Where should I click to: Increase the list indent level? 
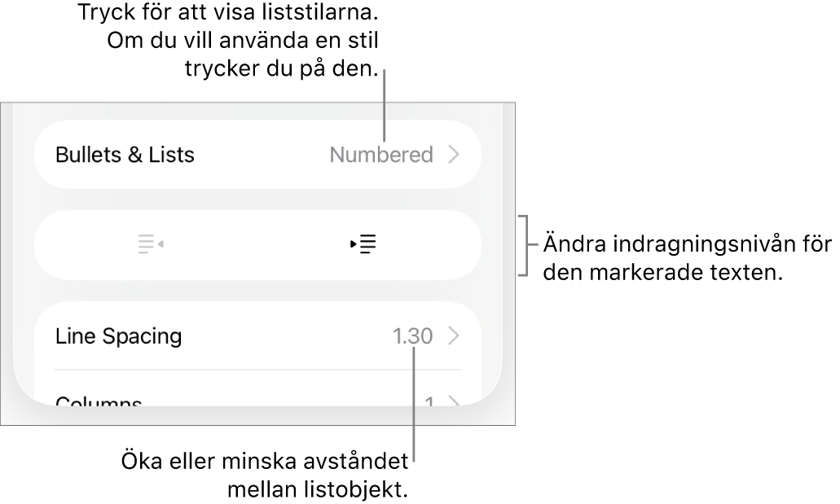coord(363,244)
